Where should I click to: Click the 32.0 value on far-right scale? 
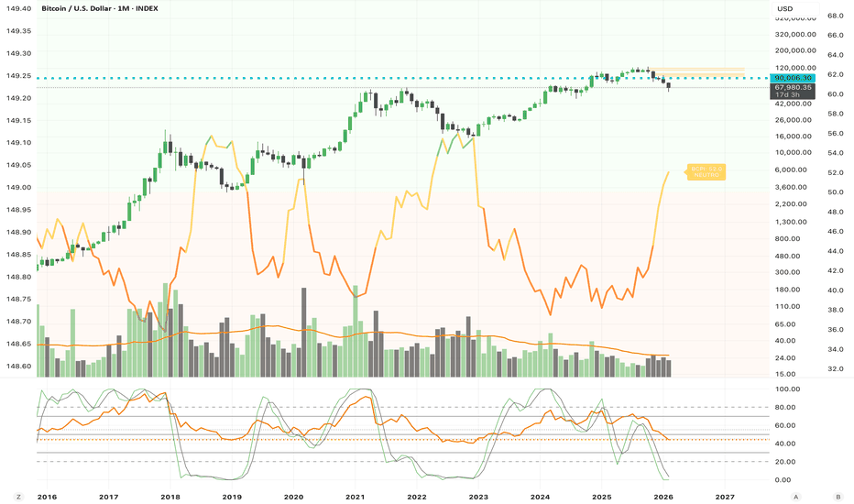(x=836, y=369)
